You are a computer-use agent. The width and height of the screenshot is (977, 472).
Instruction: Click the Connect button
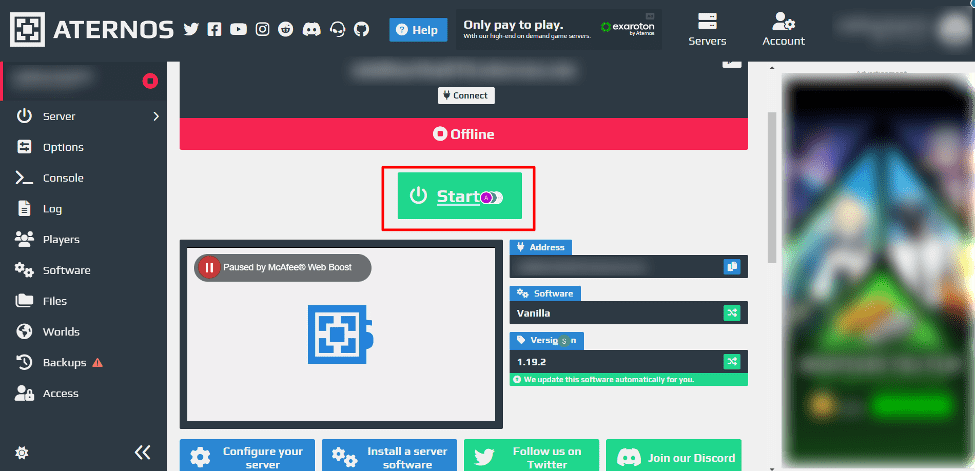(466, 95)
